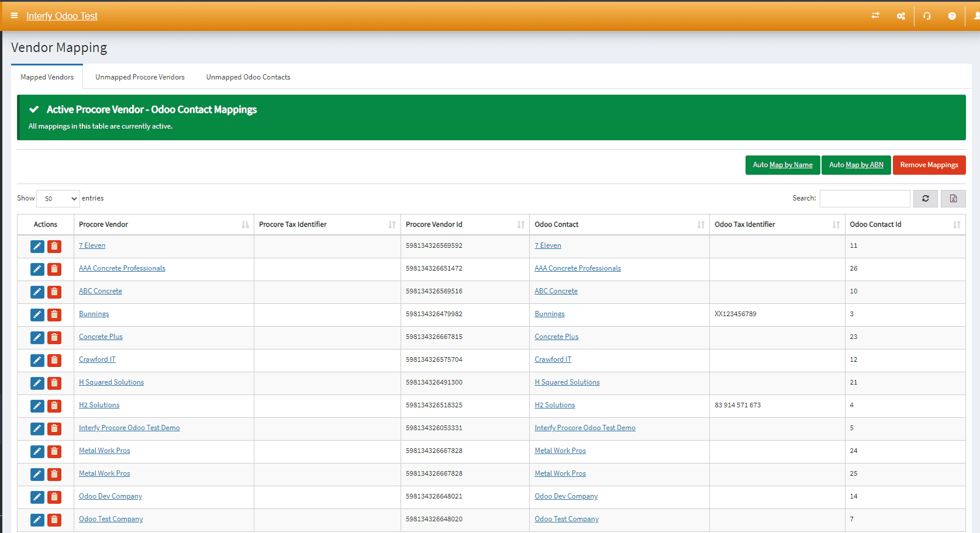Delete the H2 Solutions mapping
Screen dimensions: 980x533
click(x=54, y=406)
